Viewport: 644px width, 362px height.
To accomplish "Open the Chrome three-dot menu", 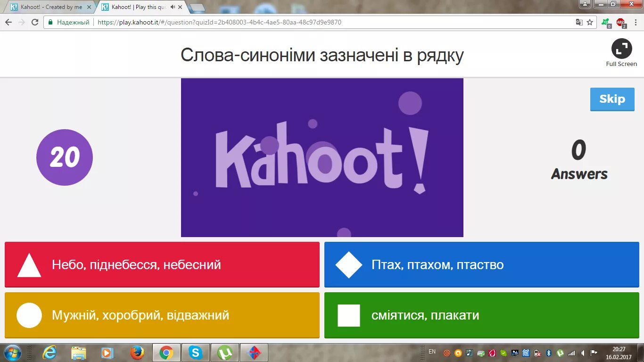I will tap(635, 22).
